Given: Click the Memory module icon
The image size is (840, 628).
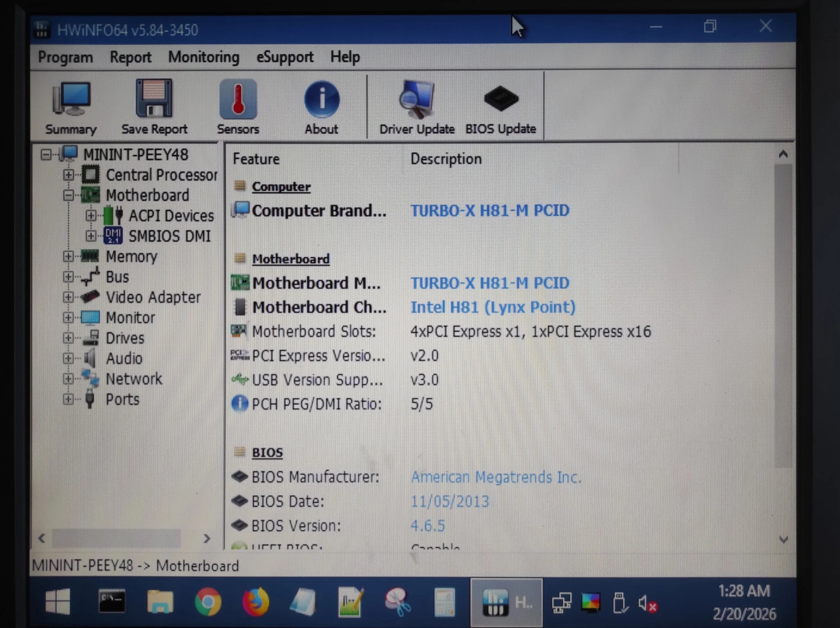Looking at the screenshot, I should point(90,256).
